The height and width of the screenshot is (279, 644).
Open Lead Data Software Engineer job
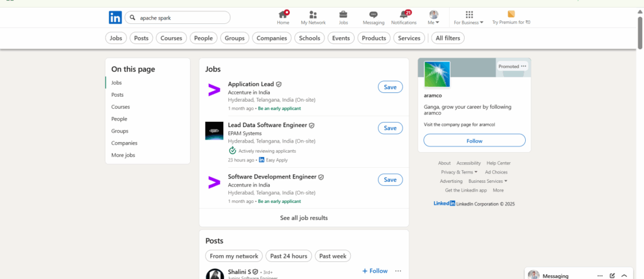[267, 125]
